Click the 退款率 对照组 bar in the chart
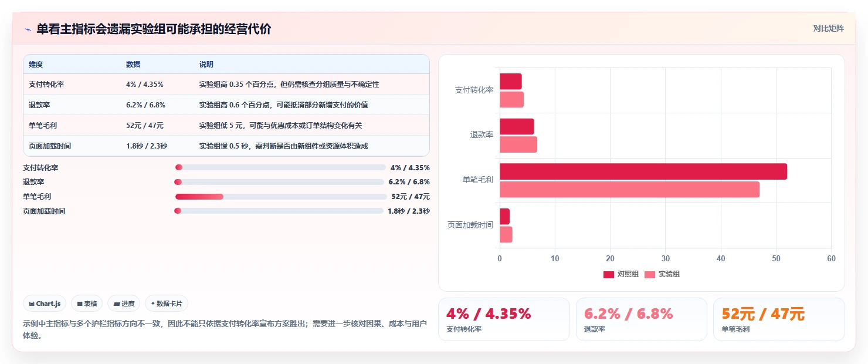The height and width of the screenshot is (364, 868). [x=517, y=127]
